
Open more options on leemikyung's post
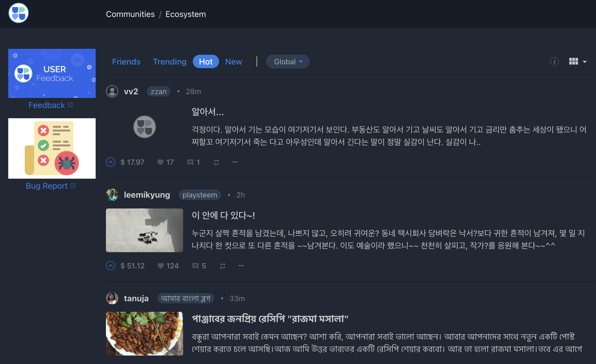click(x=241, y=266)
